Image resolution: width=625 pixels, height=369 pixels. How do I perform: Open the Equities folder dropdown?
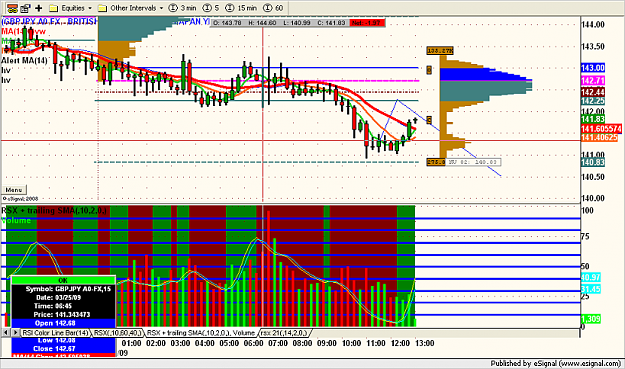[x=71, y=8]
